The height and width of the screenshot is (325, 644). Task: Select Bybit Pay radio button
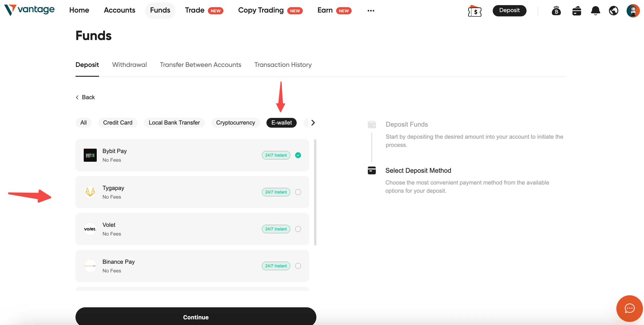point(298,155)
